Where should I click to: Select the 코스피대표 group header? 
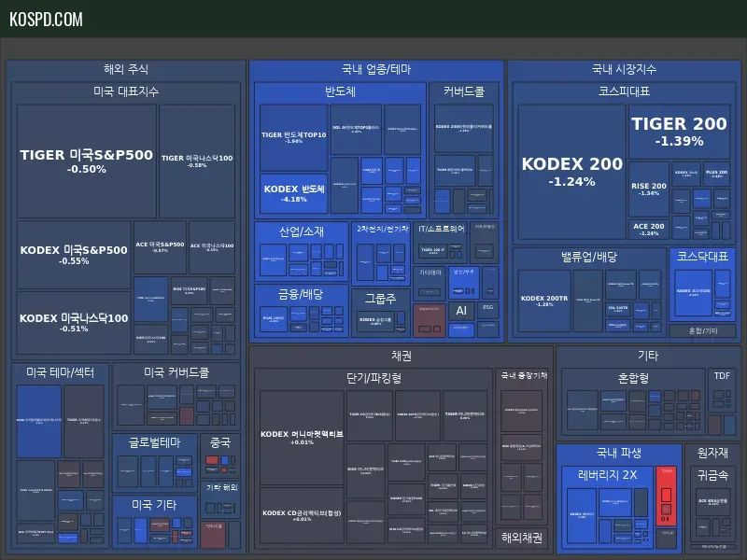[624, 91]
